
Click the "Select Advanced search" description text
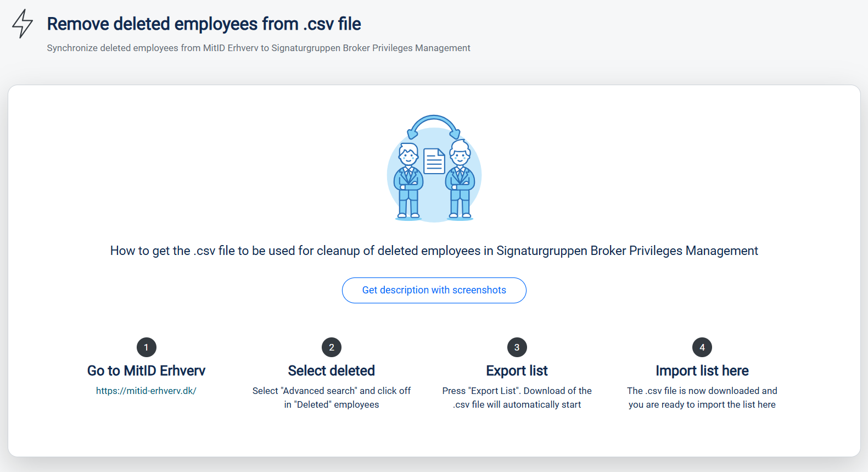[x=332, y=397]
